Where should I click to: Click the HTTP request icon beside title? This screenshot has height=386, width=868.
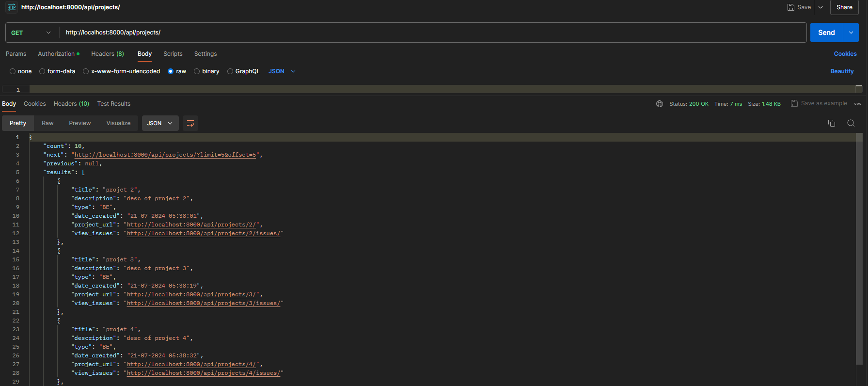coord(11,7)
